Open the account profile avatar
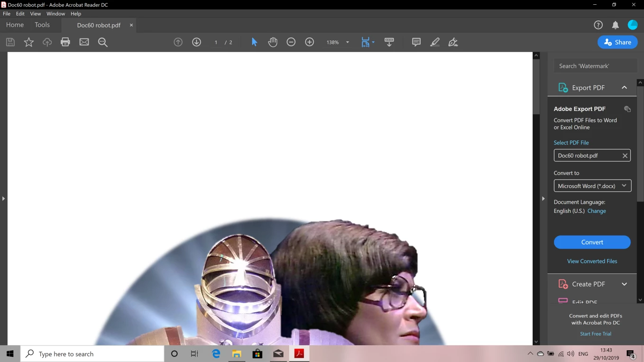The image size is (644, 362). [633, 25]
